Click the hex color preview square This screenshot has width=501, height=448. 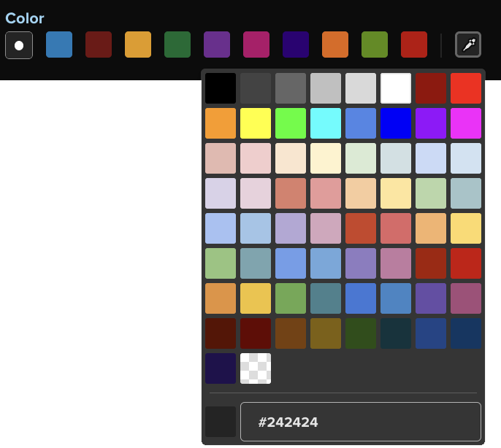coord(221,422)
